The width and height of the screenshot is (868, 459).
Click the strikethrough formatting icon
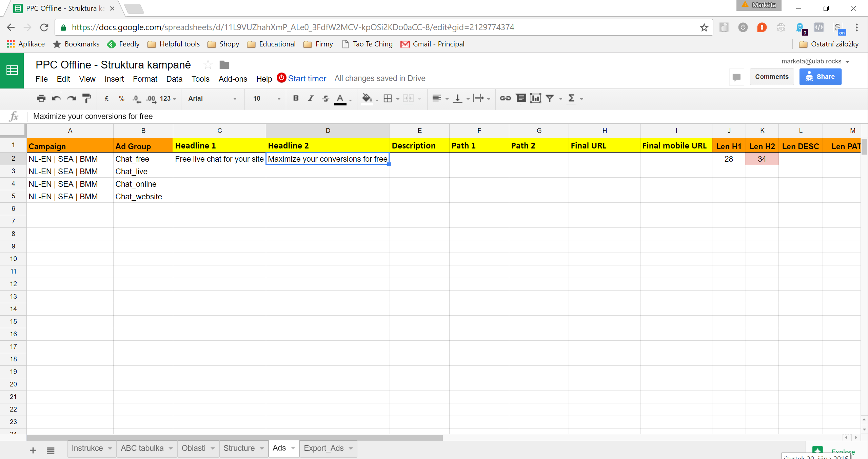tap(324, 98)
